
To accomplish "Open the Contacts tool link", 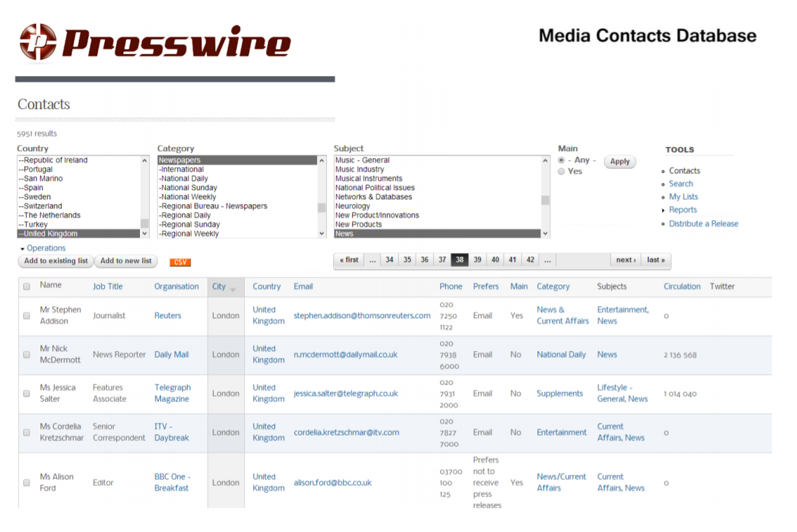I will tap(684, 171).
